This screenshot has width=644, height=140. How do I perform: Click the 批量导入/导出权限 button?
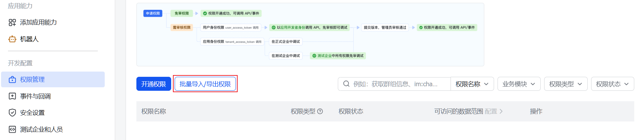205,84
